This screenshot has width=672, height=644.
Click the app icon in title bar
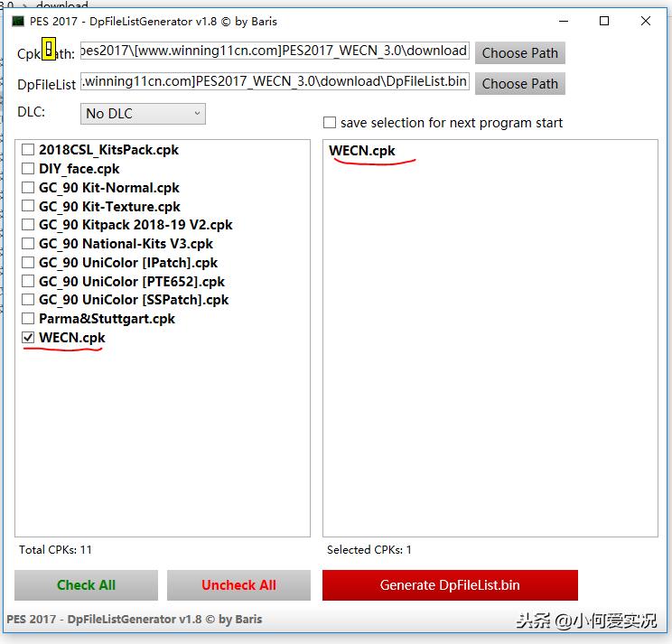[18, 21]
